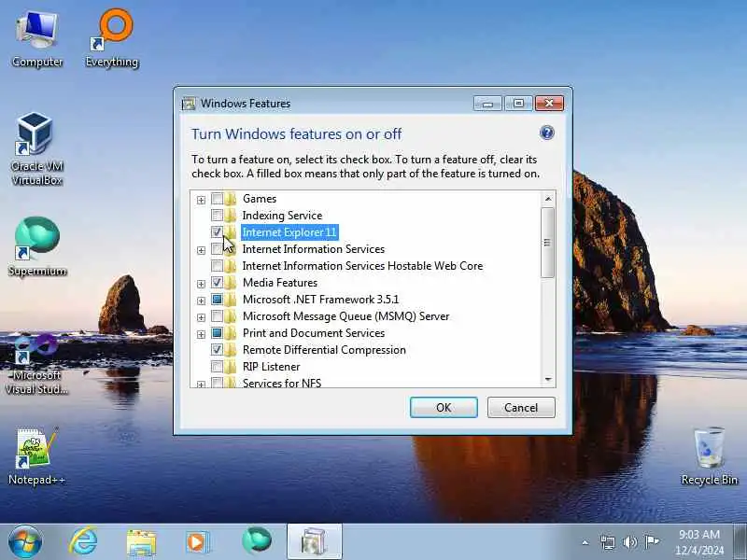Screen dimensions: 747x560
Task: Select the Print and Document Services label
Action: [x=314, y=333]
